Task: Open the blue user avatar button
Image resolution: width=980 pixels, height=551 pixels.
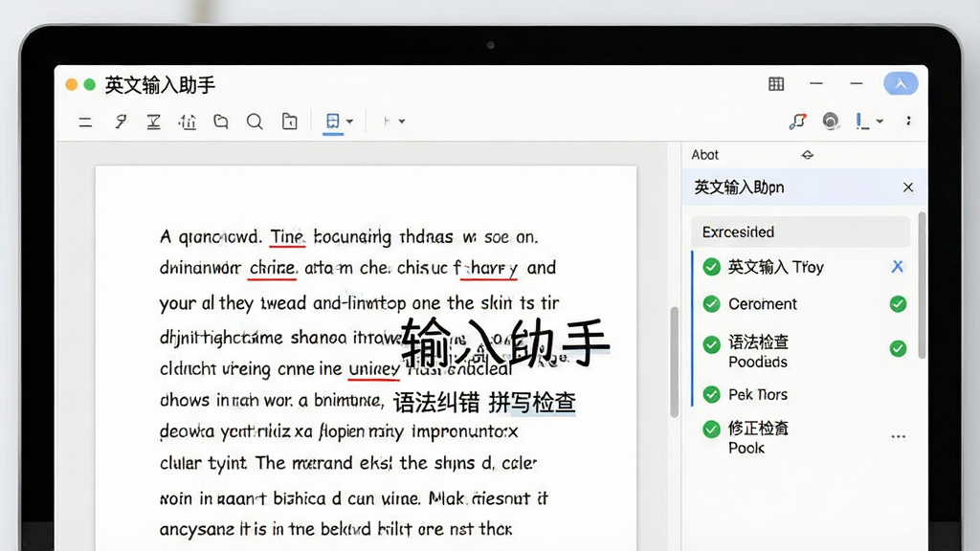Action: click(901, 84)
